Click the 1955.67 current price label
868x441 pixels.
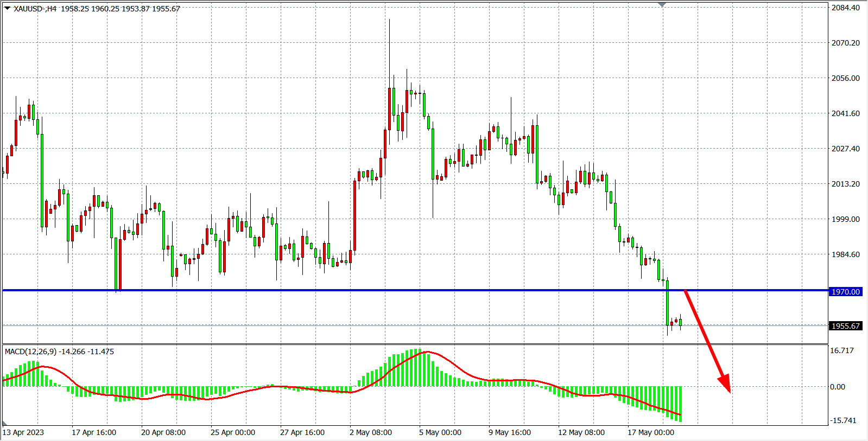click(846, 326)
